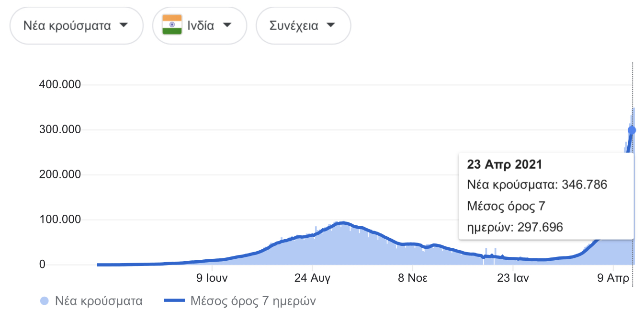Viewport: 644px width, 324px height.
Task: Click the light-blue Νέα κρούσματα legend dot
Action: pyautogui.click(x=45, y=301)
